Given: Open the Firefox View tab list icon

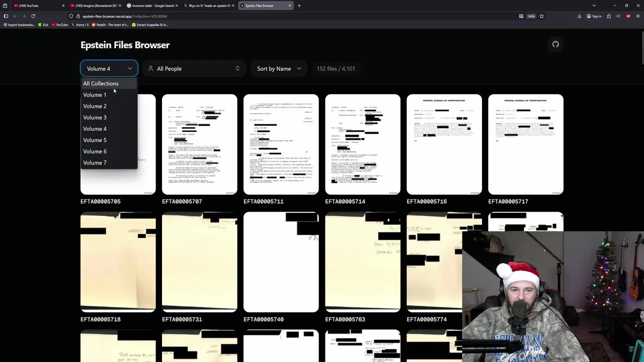Looking at the screenshot, I should point(5,6).
